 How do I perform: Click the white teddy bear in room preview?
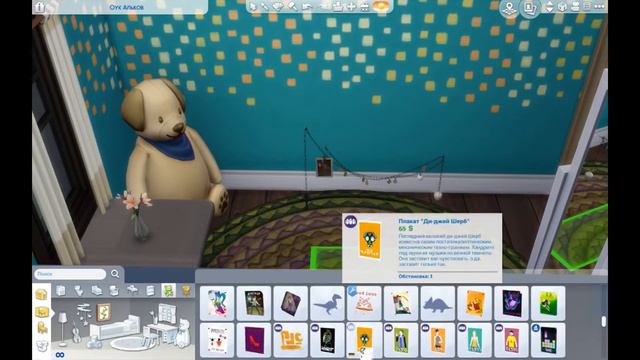click(x=184, y=333)
